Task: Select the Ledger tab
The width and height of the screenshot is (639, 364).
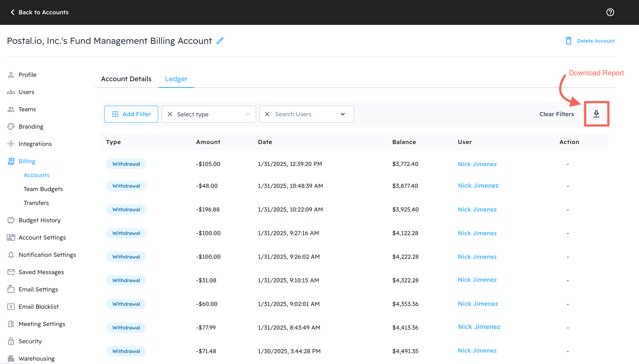Action: tap(176, 79)
